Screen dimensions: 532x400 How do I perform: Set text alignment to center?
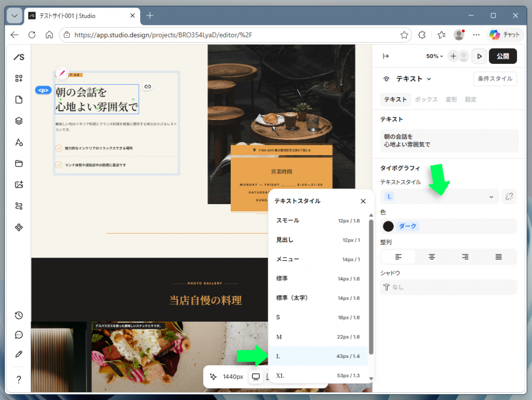[432, 257]
